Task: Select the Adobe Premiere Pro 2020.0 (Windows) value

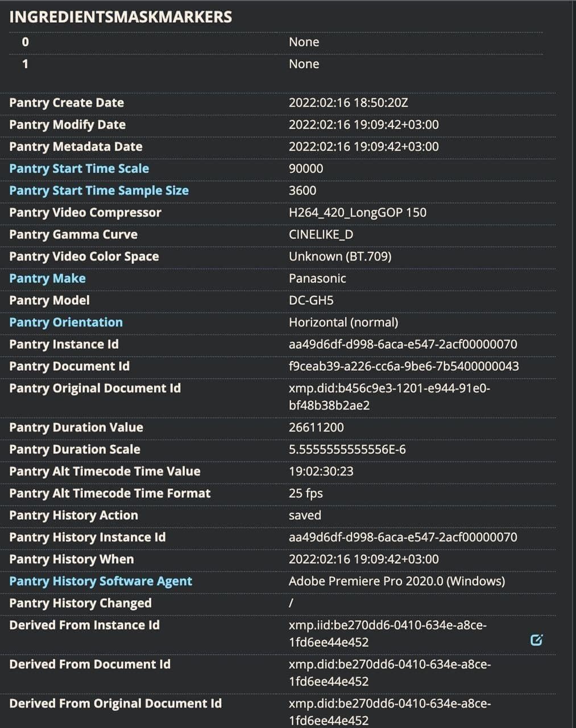Action: tap(397, 581)
